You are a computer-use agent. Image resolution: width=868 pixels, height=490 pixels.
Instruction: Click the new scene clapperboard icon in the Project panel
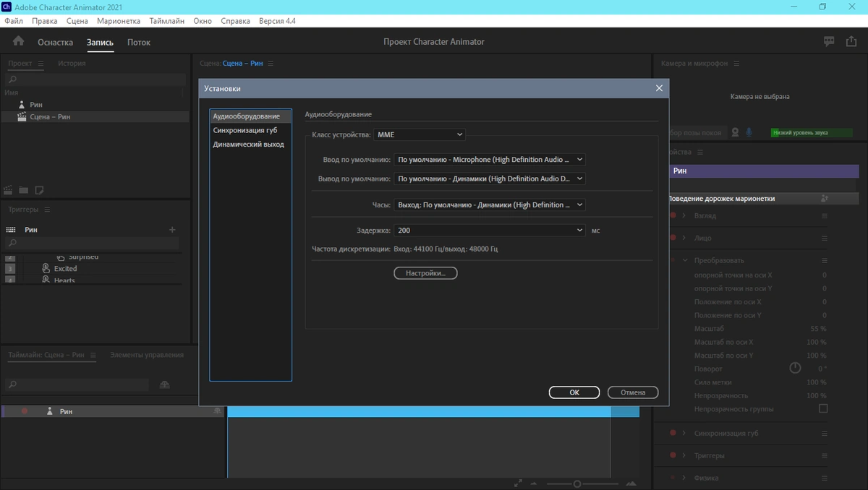9,190
